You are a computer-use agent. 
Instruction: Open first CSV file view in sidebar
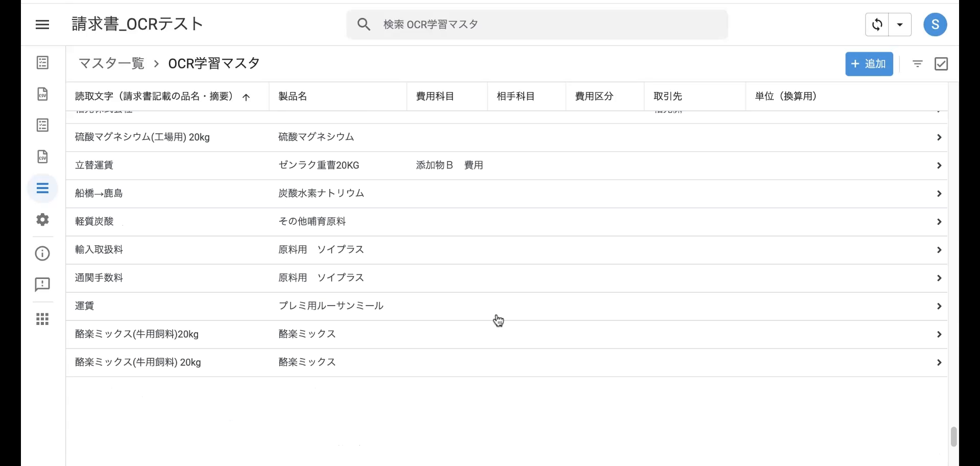click(x=43, y=94)
